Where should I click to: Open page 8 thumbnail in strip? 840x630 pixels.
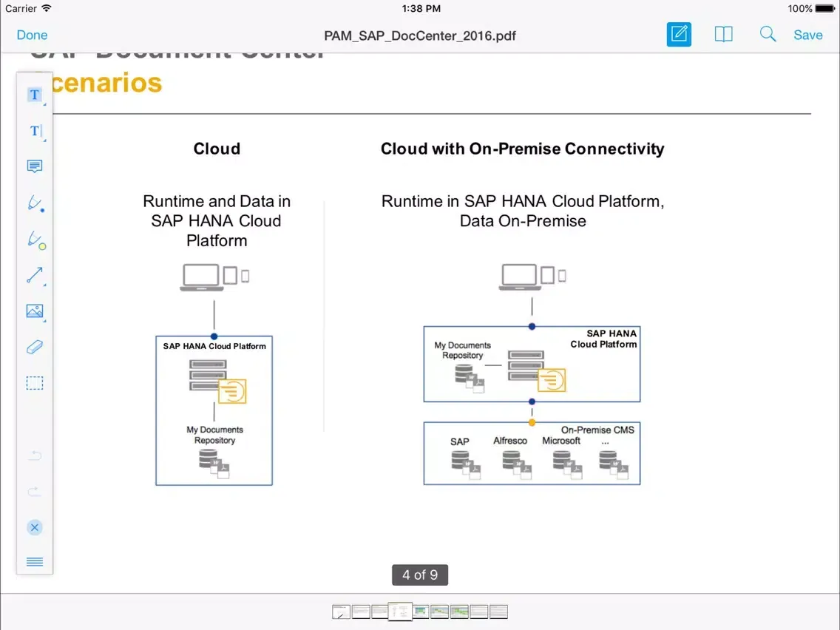479,612
